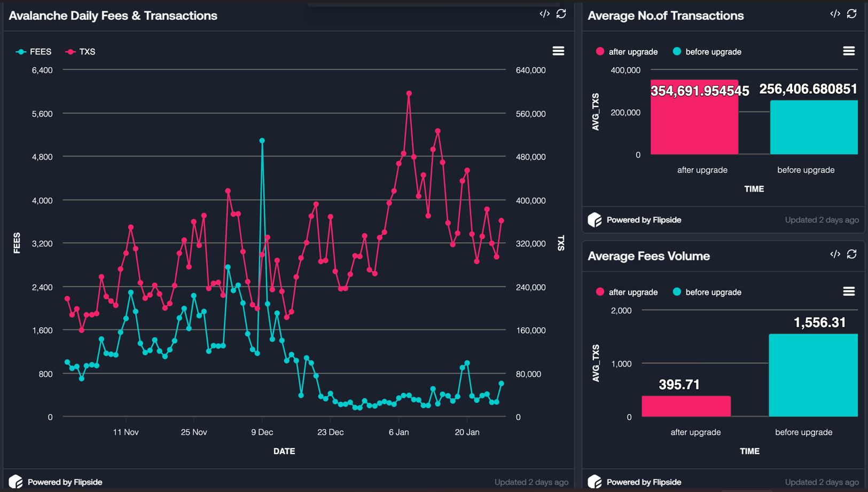This screenshot has height=492, width=868.
Task: Open Powered by Flipside link in Average No.of Transactions
Action: [x=643, y=220]
